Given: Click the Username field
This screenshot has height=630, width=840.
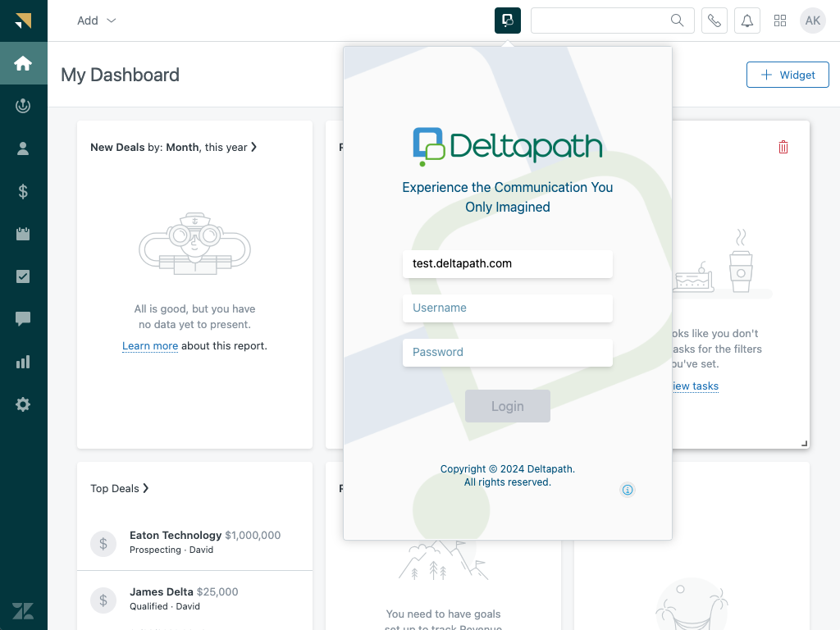Looking at the screenshot, I should click(x=507, y=308).
